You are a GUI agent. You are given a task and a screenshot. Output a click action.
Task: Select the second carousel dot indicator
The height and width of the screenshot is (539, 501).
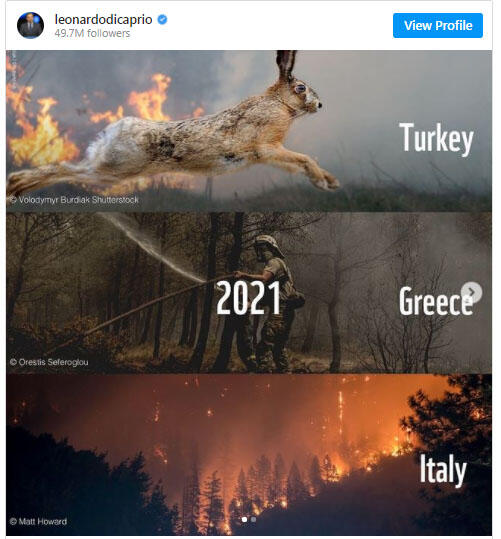(253, 519)
